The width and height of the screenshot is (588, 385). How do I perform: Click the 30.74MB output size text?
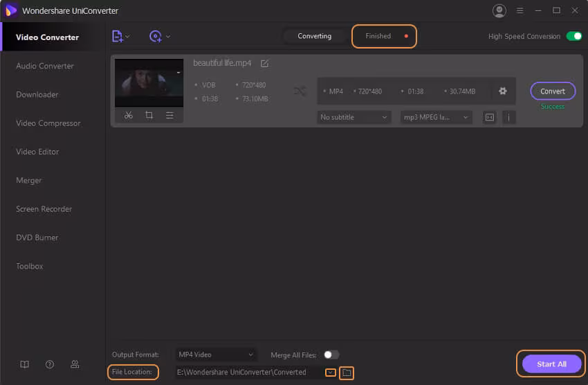462,91
